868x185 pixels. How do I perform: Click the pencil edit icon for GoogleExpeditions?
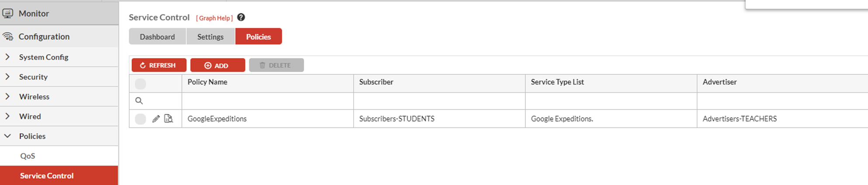pos(156,119)
